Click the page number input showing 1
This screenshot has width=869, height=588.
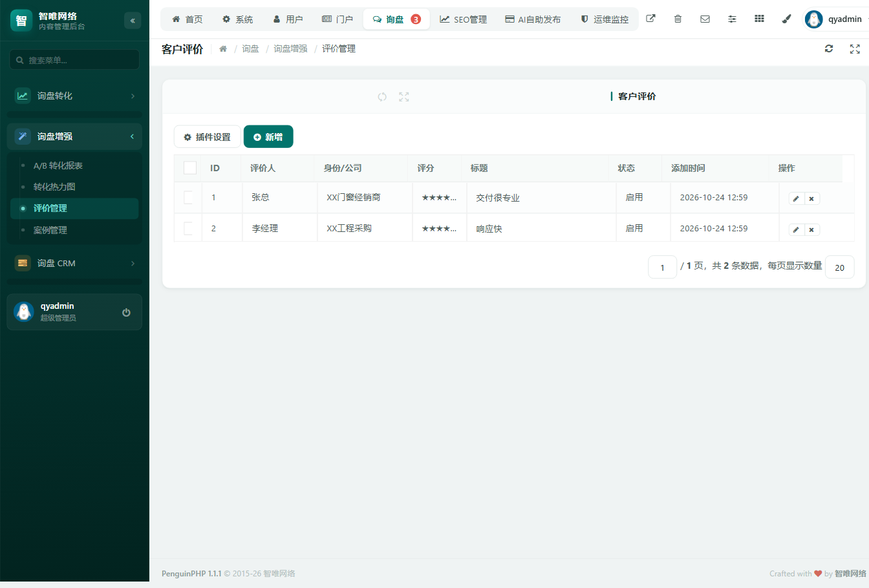click(662, 268)
